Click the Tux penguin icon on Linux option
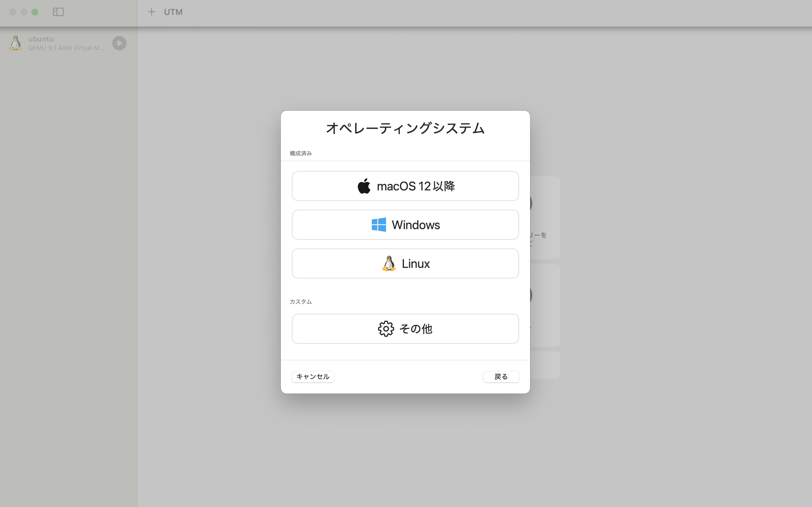 (x=389, y=263)
